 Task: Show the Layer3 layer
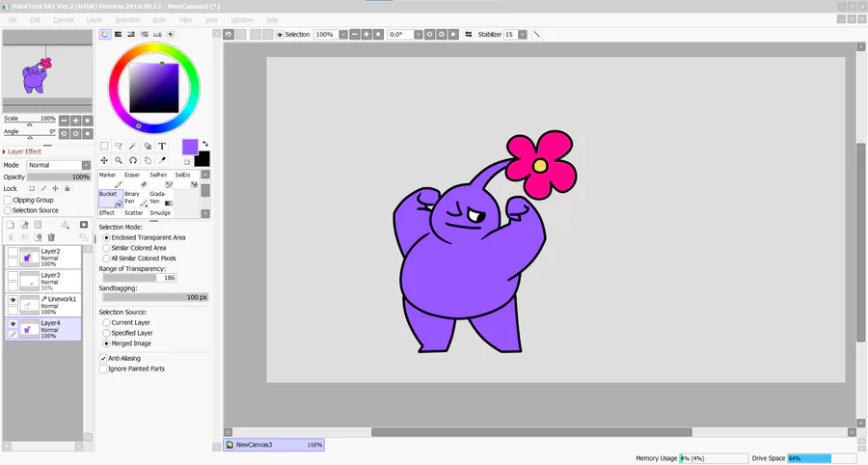click(13, 276)
